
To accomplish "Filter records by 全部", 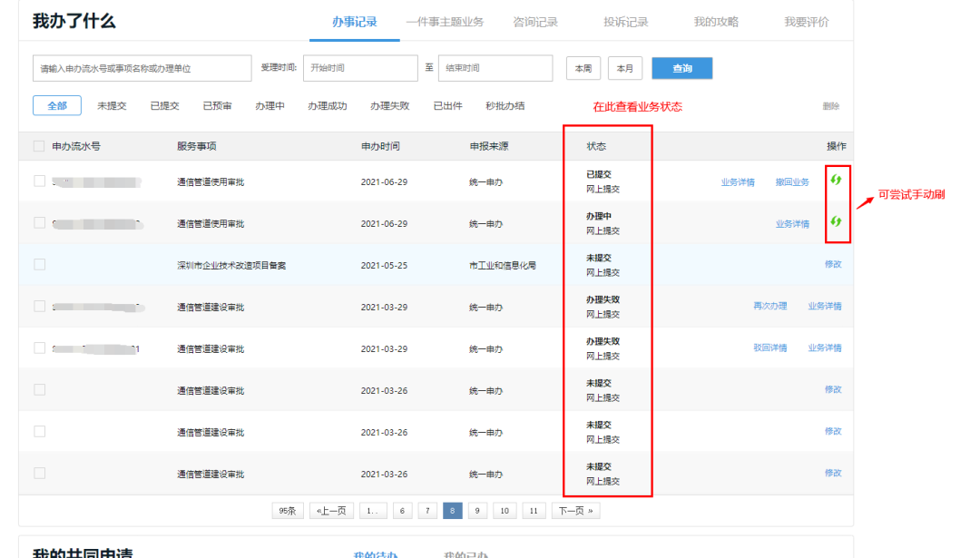I will 57,105.
